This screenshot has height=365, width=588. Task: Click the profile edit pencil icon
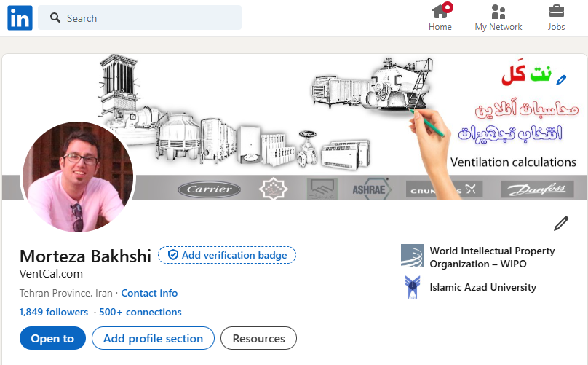(561, 224)
